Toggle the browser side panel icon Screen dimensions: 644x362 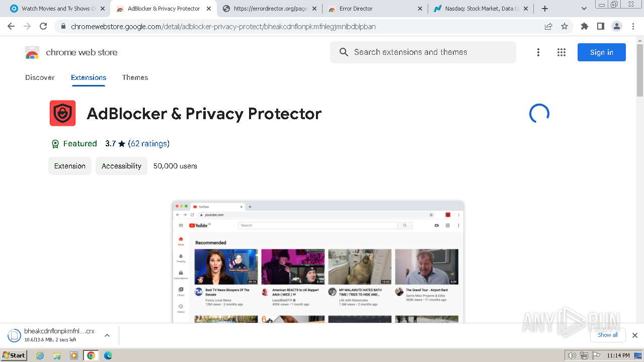coord(600,27)
